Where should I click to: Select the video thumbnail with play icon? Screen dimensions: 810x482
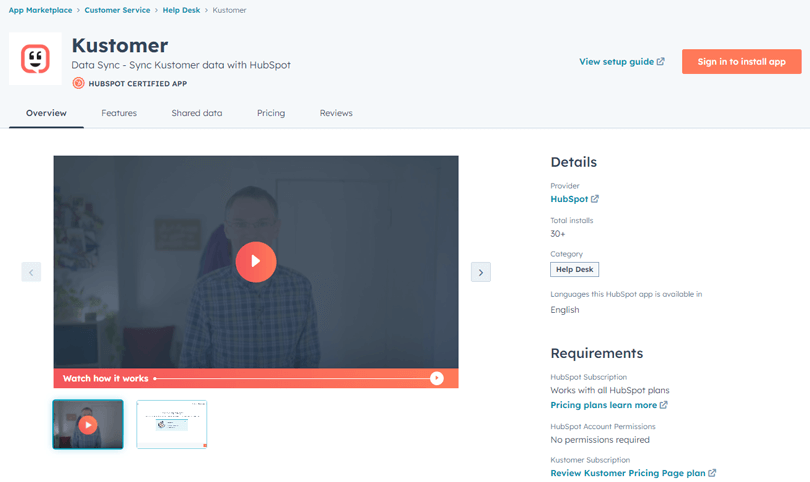[88, 424]
